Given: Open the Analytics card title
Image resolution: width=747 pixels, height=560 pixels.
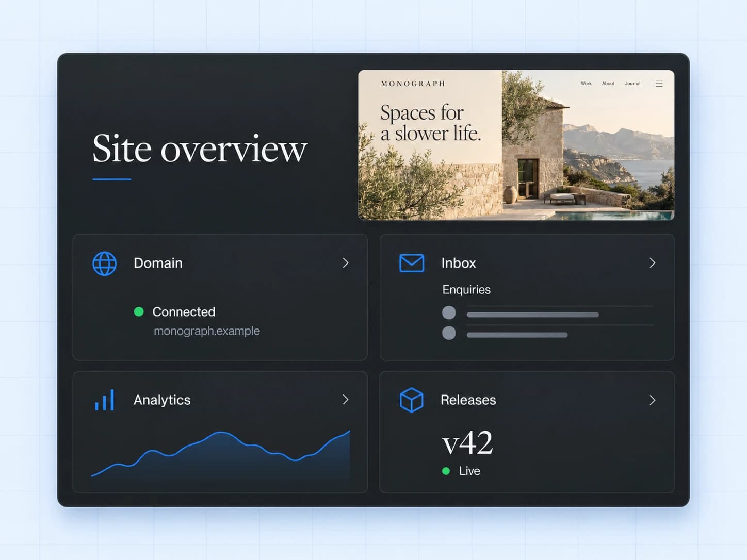Looking at the screenshot, I should click(162, 400).
